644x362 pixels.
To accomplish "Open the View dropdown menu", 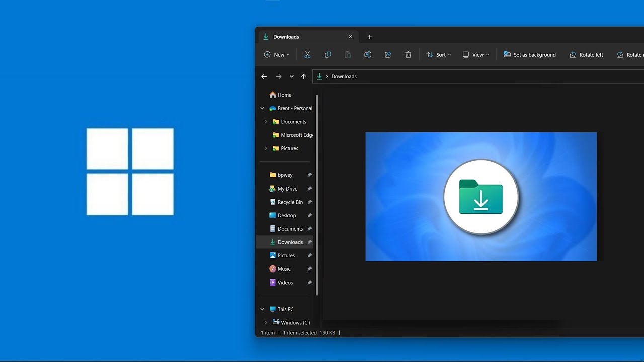I will tap(475, 55).
